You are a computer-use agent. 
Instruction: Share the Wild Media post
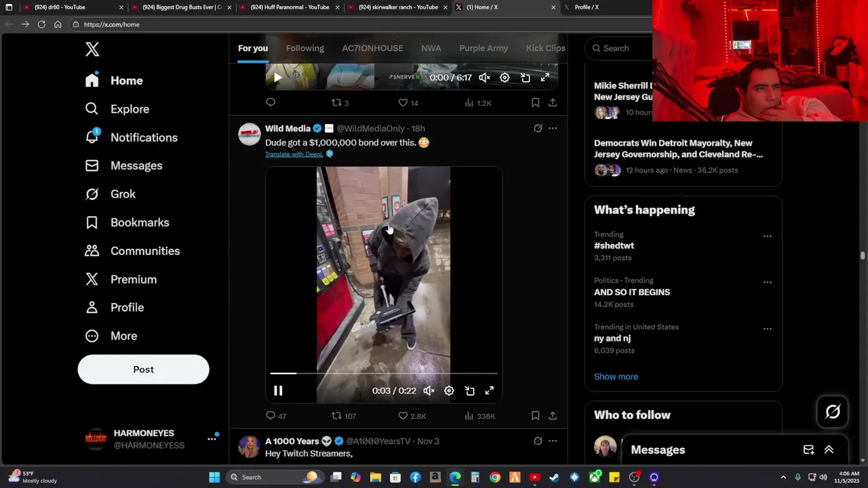coord(553,415)
